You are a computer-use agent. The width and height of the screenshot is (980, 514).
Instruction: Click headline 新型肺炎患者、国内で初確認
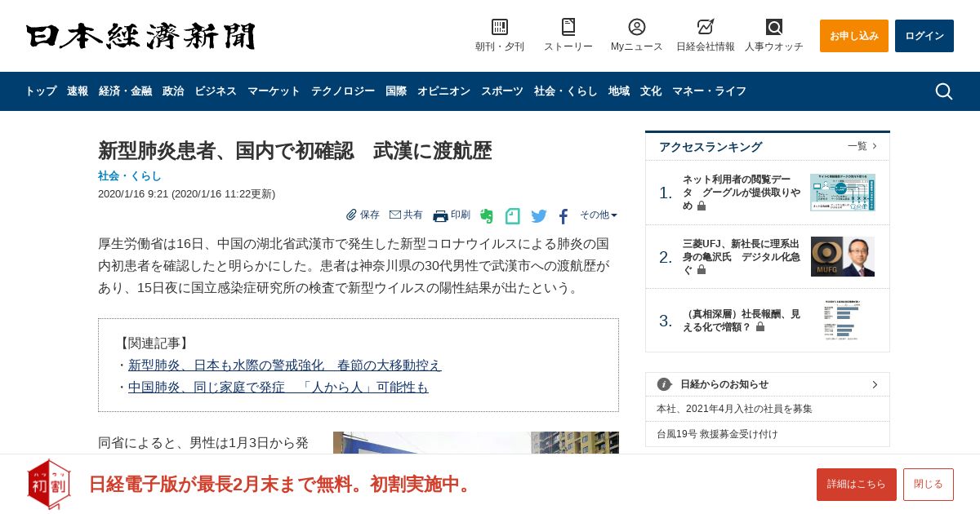pyautogui.click(x=295, y=151)
